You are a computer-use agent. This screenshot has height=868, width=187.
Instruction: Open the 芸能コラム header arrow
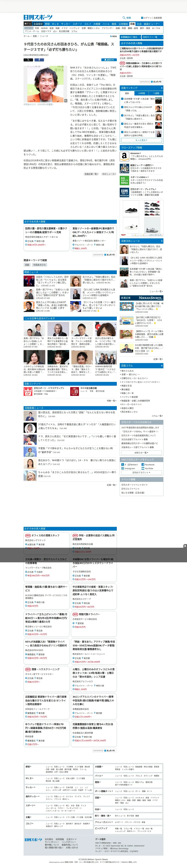coord(162,366)
